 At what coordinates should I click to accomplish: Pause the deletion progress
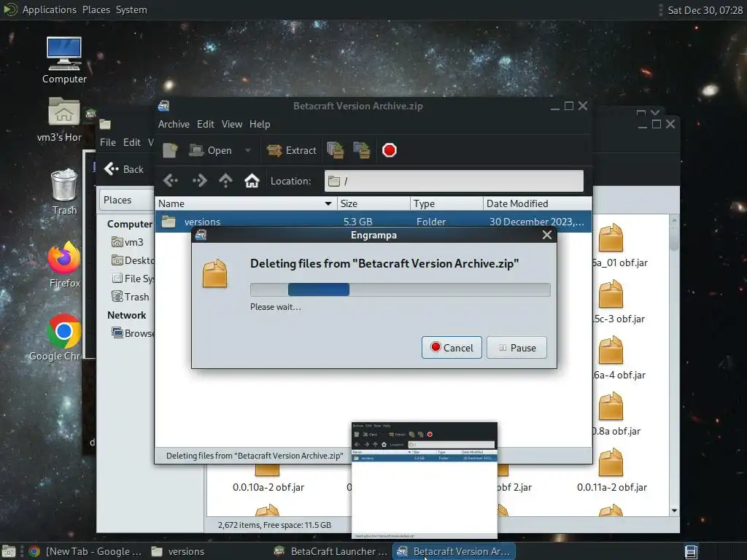click(x=516, y=348)
